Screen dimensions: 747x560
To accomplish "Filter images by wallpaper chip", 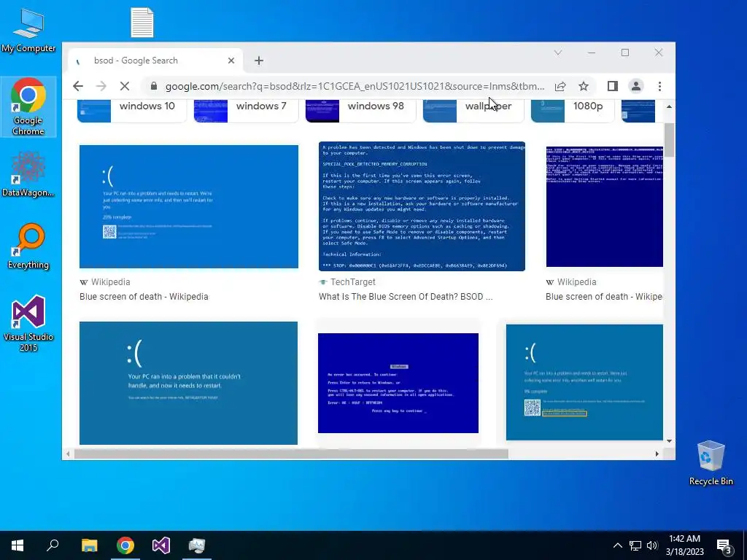I will 473,109.
